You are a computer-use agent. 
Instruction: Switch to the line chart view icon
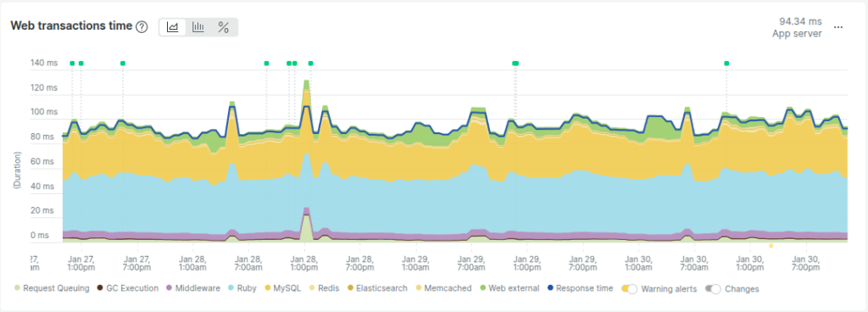point(173,27)
